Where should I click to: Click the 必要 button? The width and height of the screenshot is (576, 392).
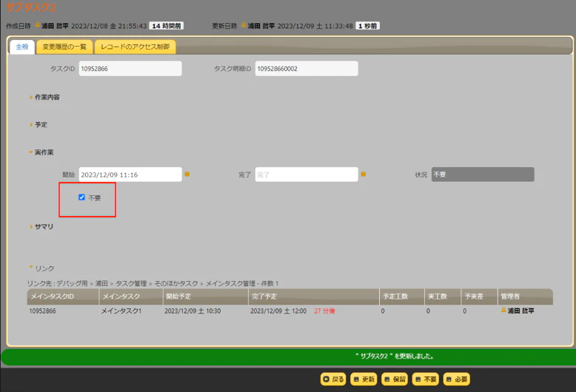click(x=457, y=379)
